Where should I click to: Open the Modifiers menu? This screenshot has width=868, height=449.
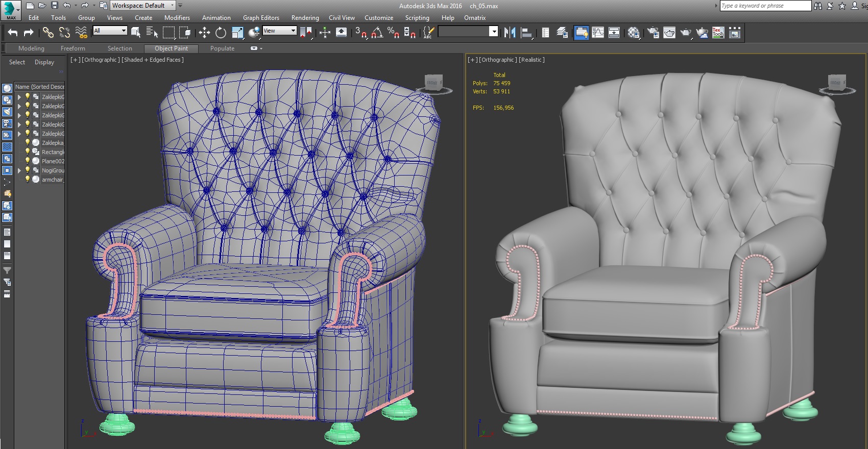point(177,18)
